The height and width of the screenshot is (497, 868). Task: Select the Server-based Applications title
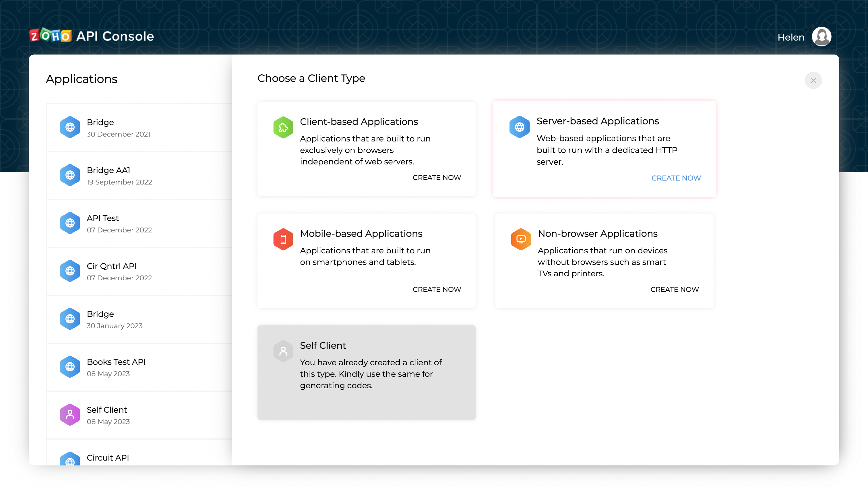[x=598, y=121]
